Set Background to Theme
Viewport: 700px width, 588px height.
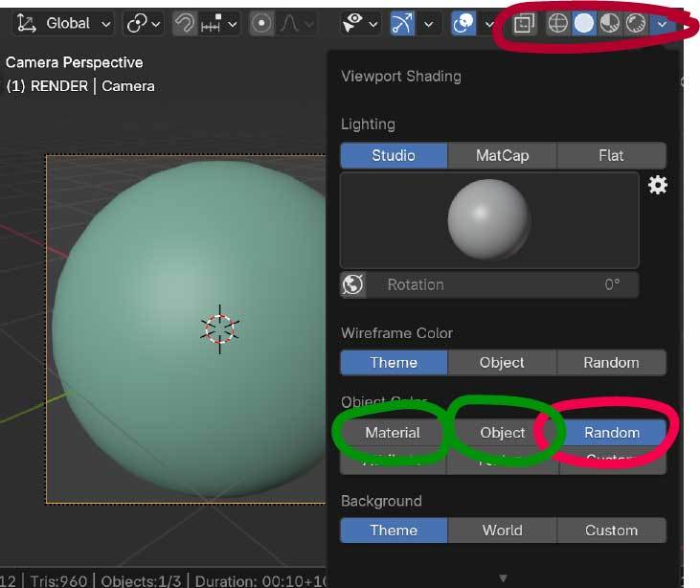pos(394,530)
